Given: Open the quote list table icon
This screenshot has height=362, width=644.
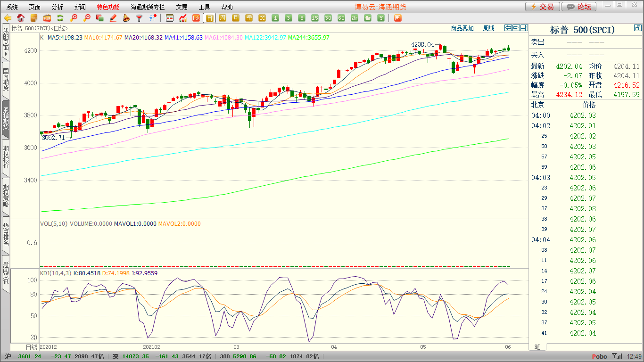Looking at the screenshot, I should point(170,18).
